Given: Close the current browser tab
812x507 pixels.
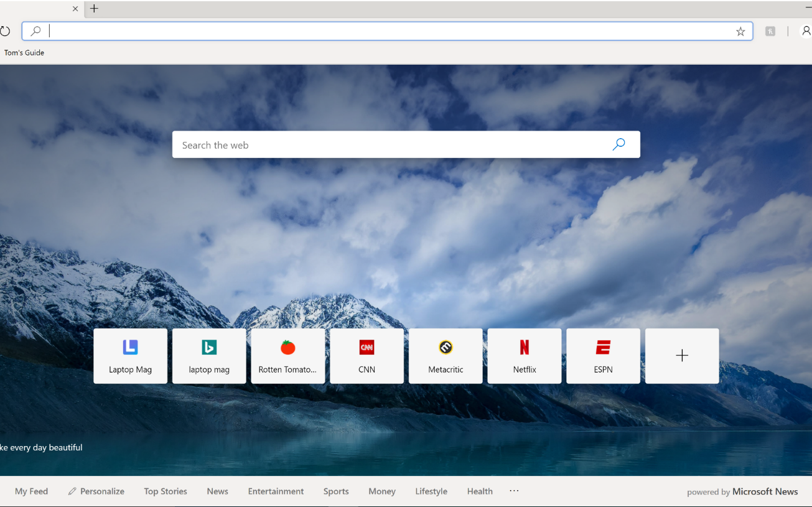Looking at the screenshot, I should tap(75, 9).
